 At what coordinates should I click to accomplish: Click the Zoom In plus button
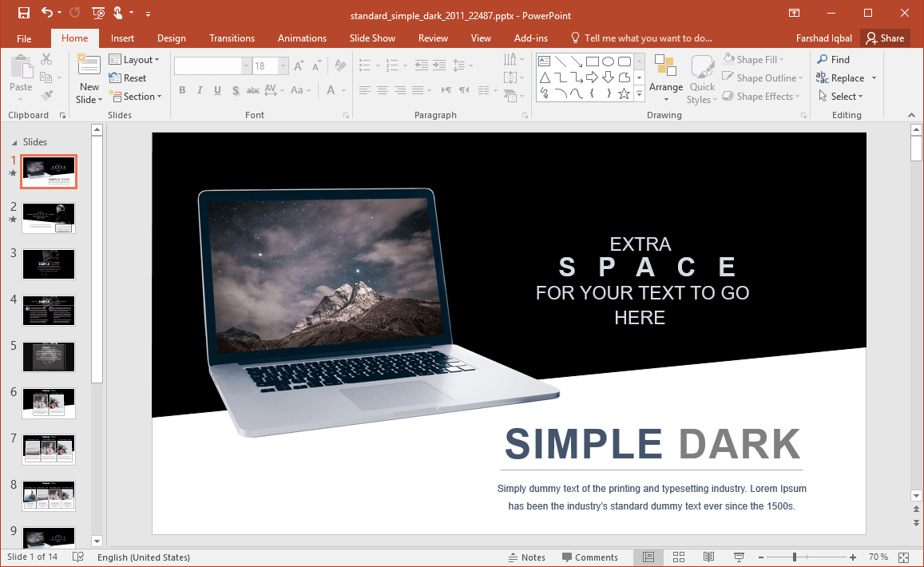point(853,557)
